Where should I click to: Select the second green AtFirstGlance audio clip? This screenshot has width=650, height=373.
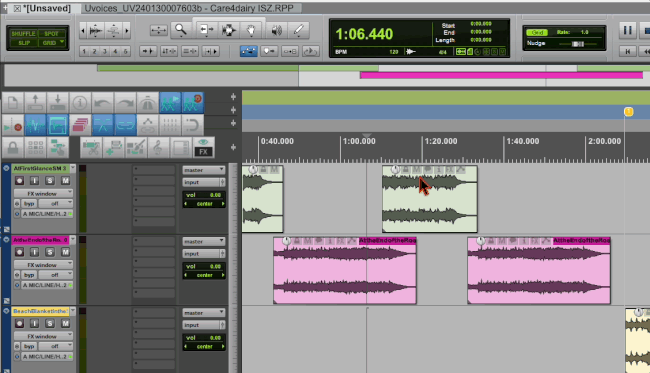429,199
